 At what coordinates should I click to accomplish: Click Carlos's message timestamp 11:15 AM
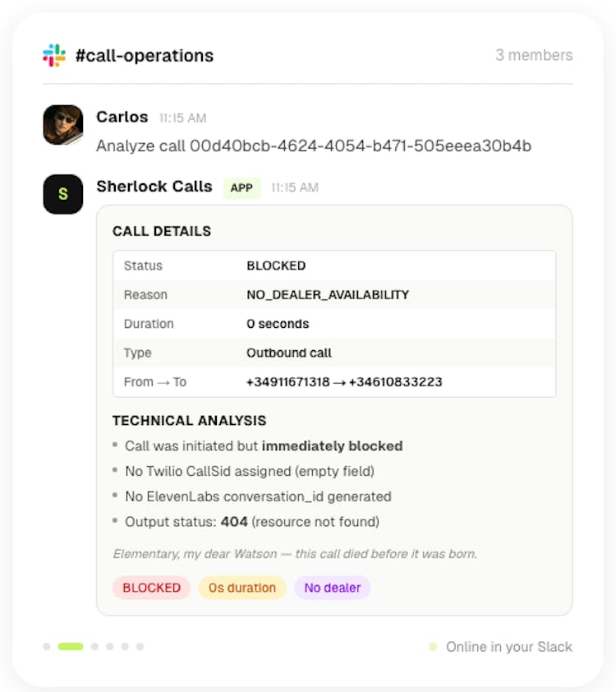tap(182, 118)
